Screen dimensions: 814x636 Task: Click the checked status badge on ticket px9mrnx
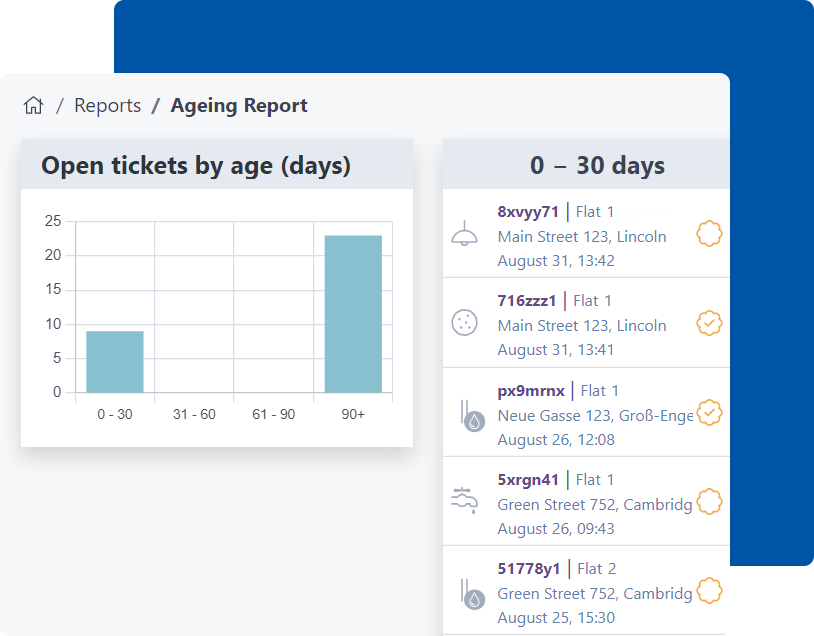coord(709,412)
